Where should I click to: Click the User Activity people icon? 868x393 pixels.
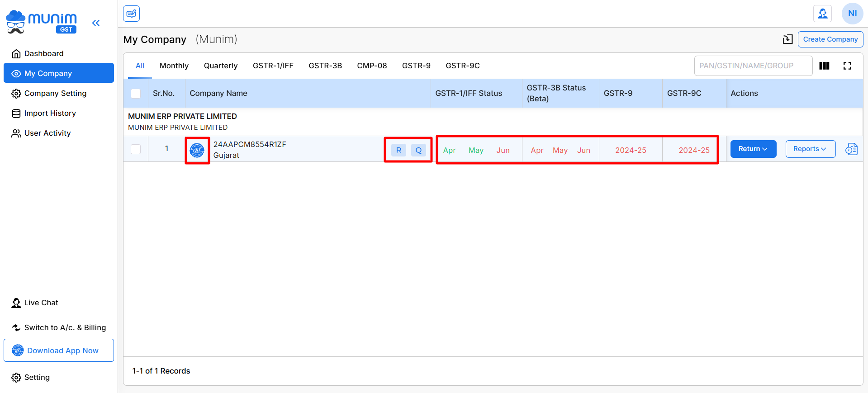tap(16, 133)
